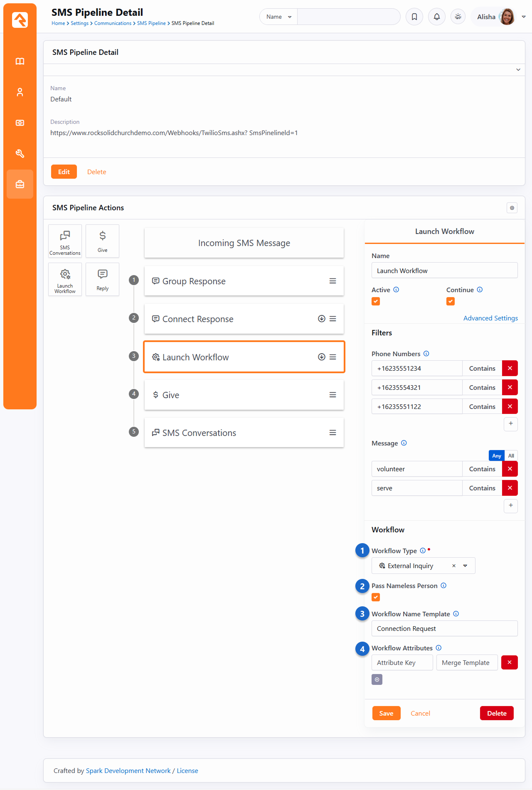Click the Workflow Name Template field

click(x=444, y=628)
